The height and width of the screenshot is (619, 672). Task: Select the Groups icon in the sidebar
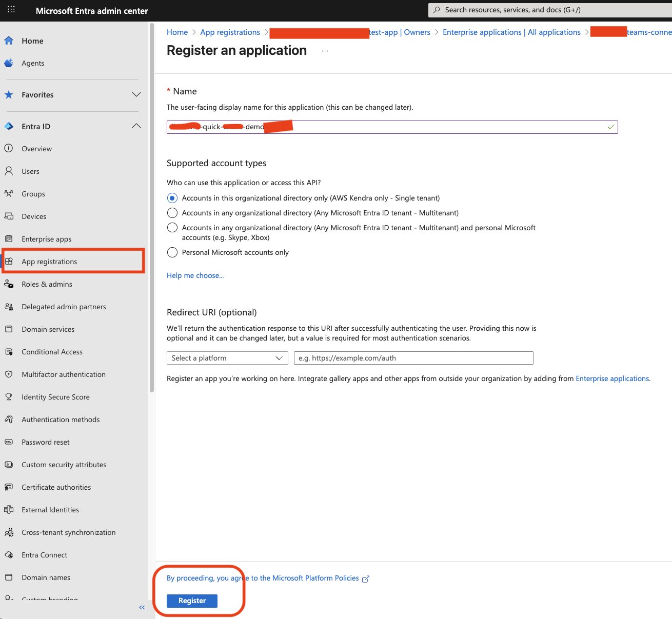point(9,194)
